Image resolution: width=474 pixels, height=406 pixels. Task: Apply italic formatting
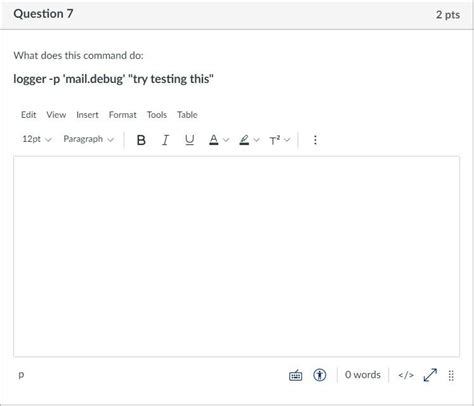point(165,140)
